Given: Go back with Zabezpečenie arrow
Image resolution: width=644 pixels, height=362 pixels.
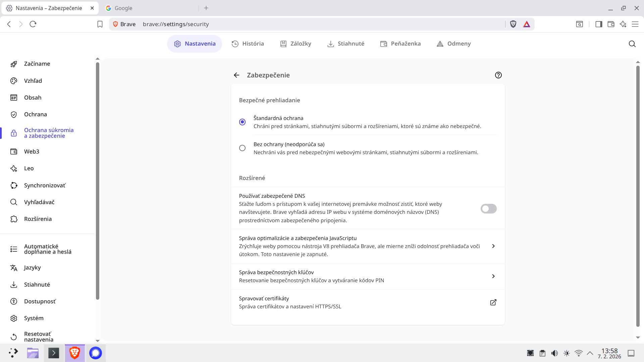Looking at the screenshot, I should tap(236, 75).
